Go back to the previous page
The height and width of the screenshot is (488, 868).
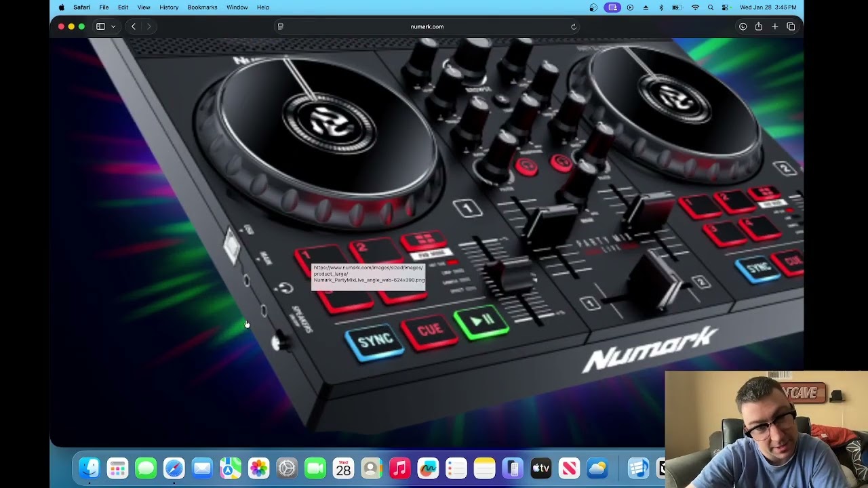[134, 26]
